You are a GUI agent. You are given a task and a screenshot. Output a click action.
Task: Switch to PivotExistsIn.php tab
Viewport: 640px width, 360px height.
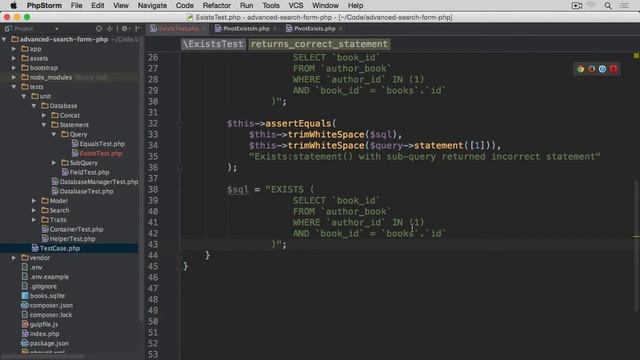coord(246,29)
